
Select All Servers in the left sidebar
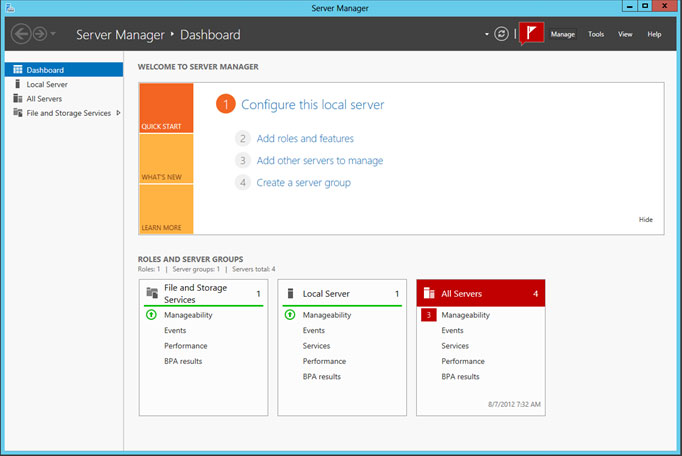click(x=64, y=98)
